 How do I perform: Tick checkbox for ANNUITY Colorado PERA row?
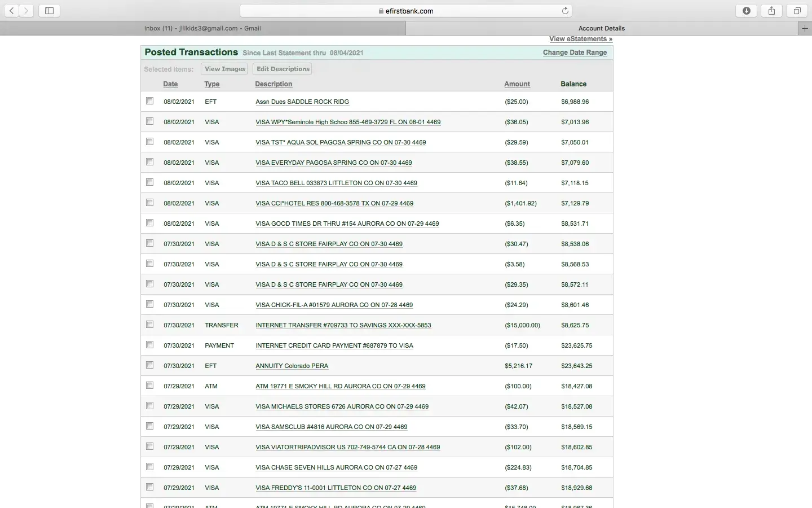click(x=149, y=365)
